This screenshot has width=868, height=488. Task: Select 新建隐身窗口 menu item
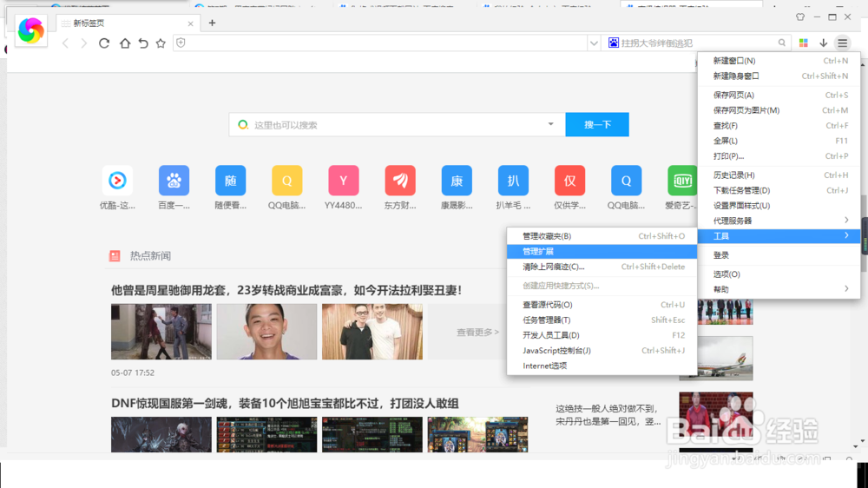pyautogui.click(x=779, y=76)
